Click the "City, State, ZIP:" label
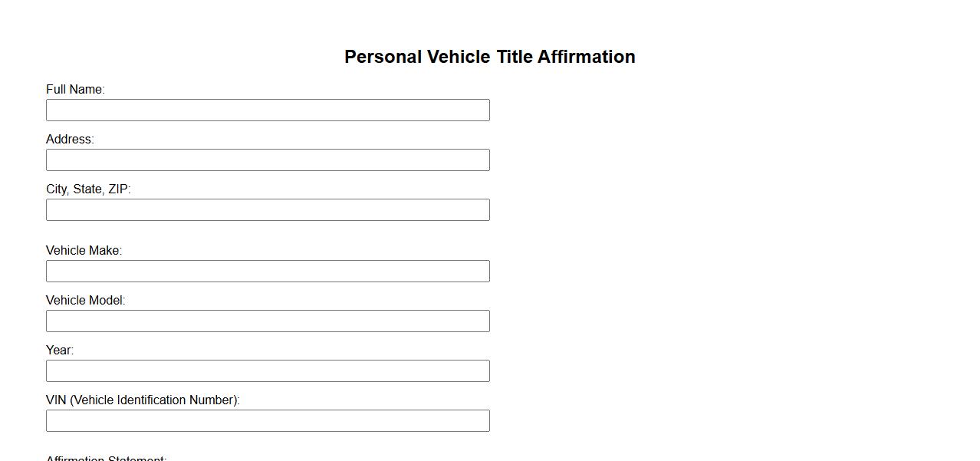 coord(88,189)
